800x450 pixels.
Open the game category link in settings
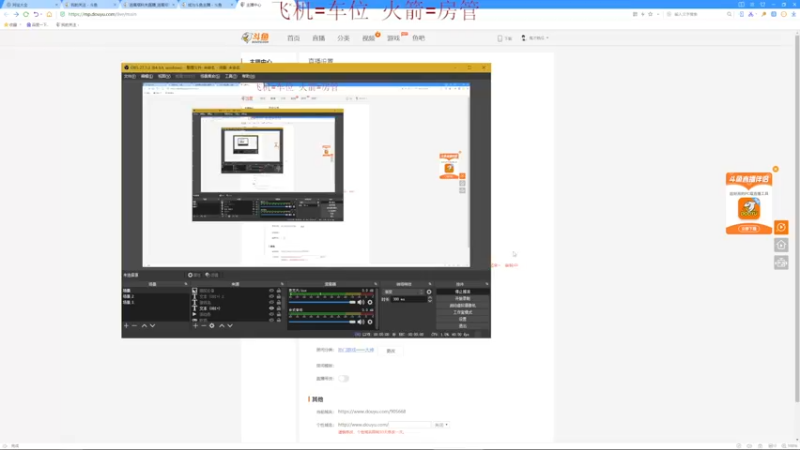point(356,350)
